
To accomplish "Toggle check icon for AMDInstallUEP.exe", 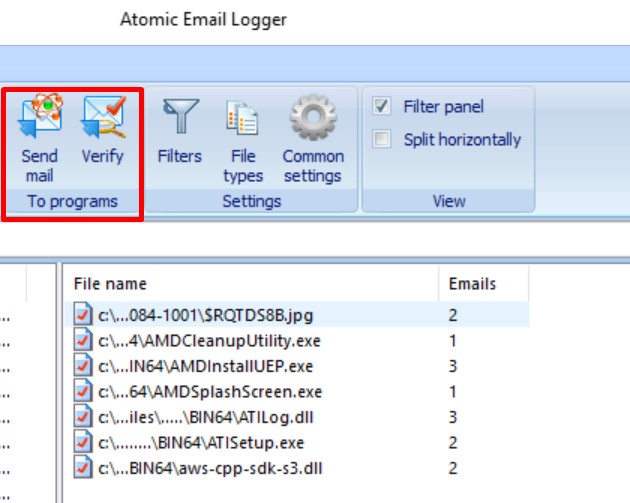I will tap(83, 365).
